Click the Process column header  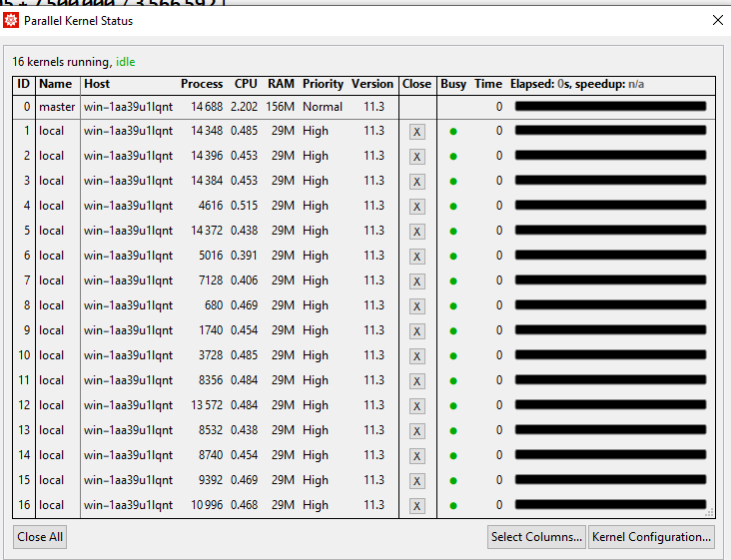coord(202,85)
